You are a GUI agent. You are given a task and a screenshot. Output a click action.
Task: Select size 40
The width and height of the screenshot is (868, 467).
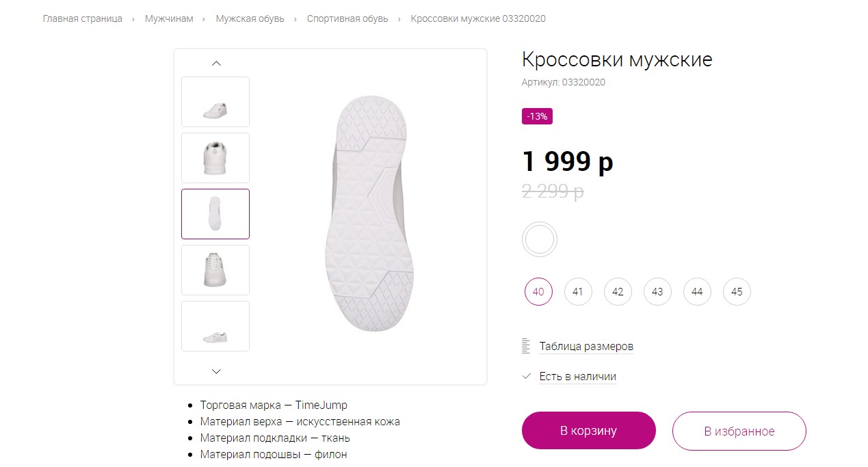538,292
